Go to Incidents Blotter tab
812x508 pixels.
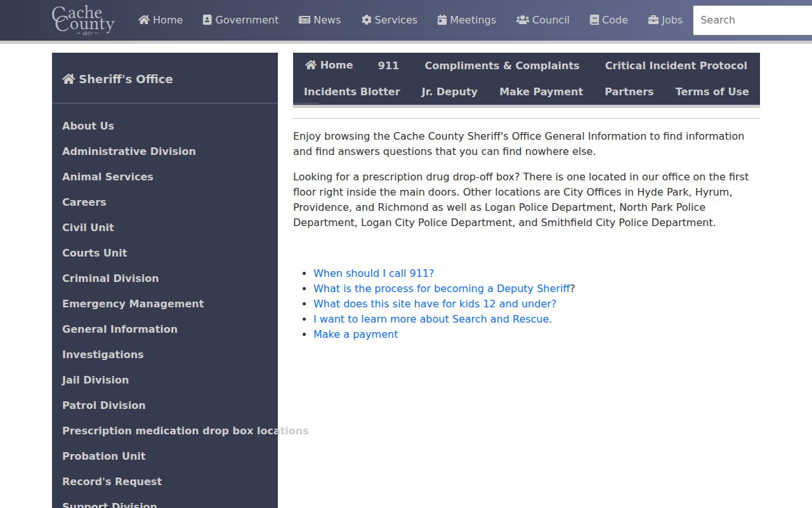tap(352, 91)
